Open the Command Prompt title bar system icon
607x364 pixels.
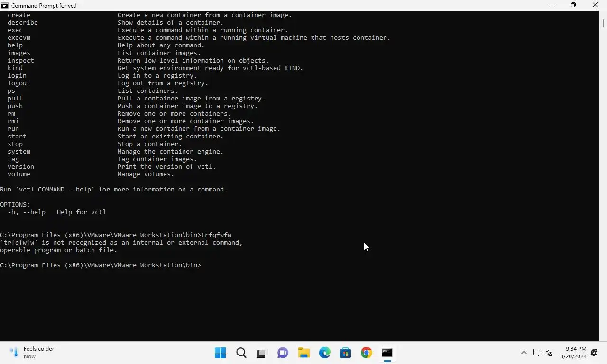5,5
